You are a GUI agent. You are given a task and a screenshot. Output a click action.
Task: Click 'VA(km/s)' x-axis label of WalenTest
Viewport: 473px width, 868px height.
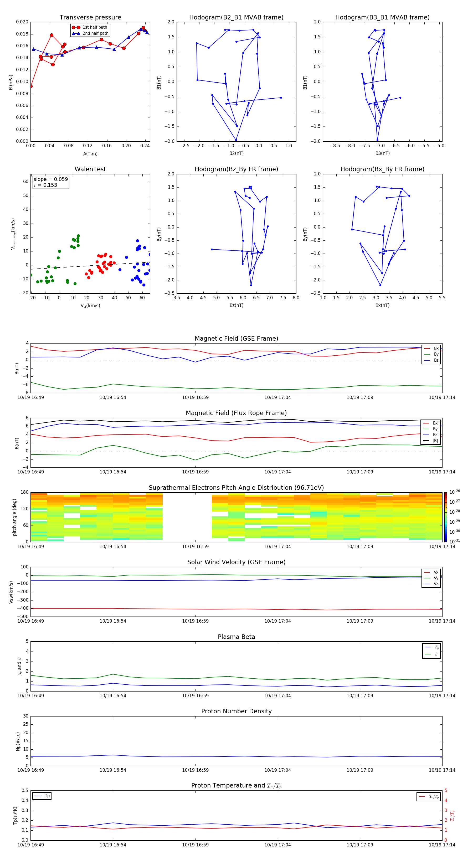pos(90,306)
